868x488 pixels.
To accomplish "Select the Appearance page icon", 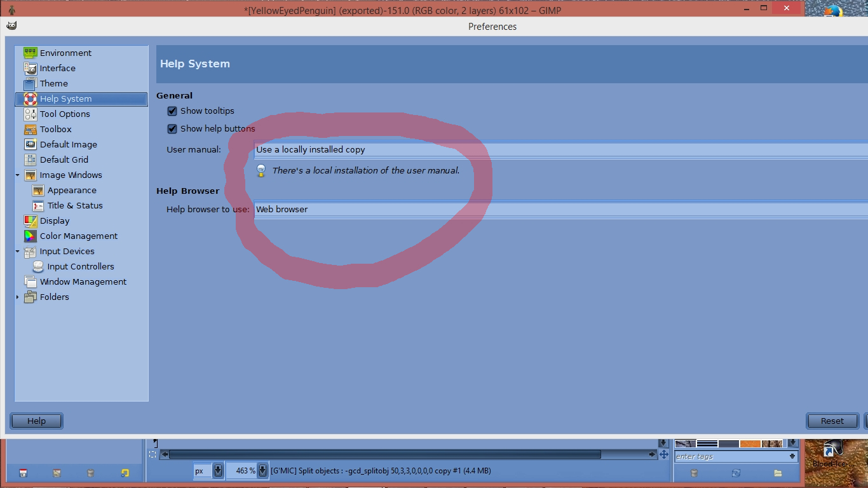I will pyautogui.click(x=38, y=190).
